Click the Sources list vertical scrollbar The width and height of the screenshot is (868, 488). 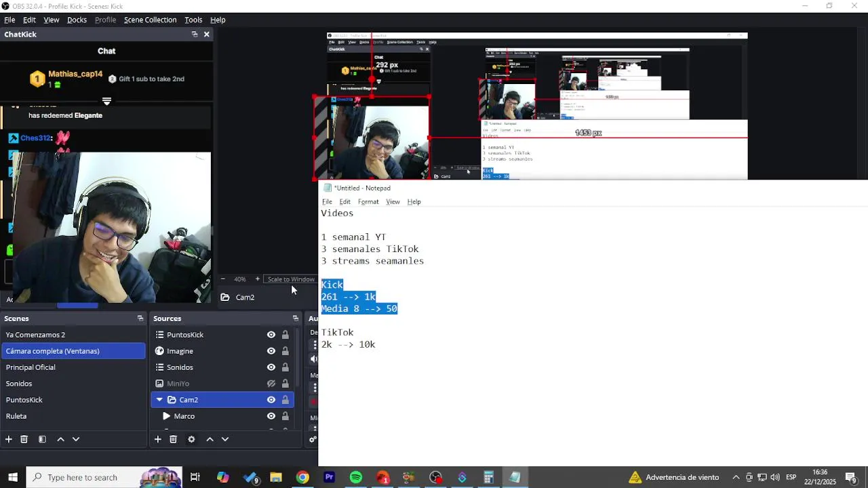(297, 358)
